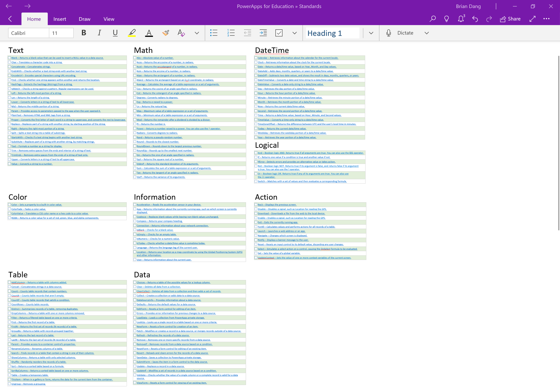Open the Draw tab
This screenshot has height=392, width=560.
tap(84, 19)
